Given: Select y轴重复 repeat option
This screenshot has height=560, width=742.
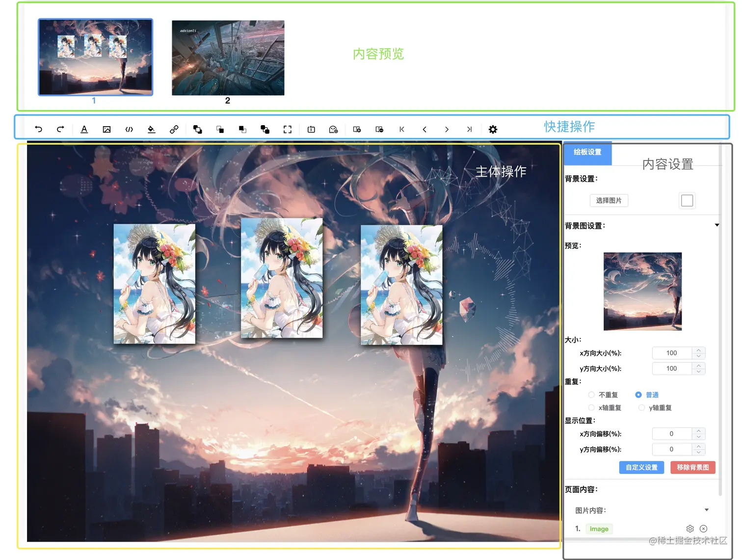Looking at the screenshot, I should pyautogui.click(x=642, y=407).
